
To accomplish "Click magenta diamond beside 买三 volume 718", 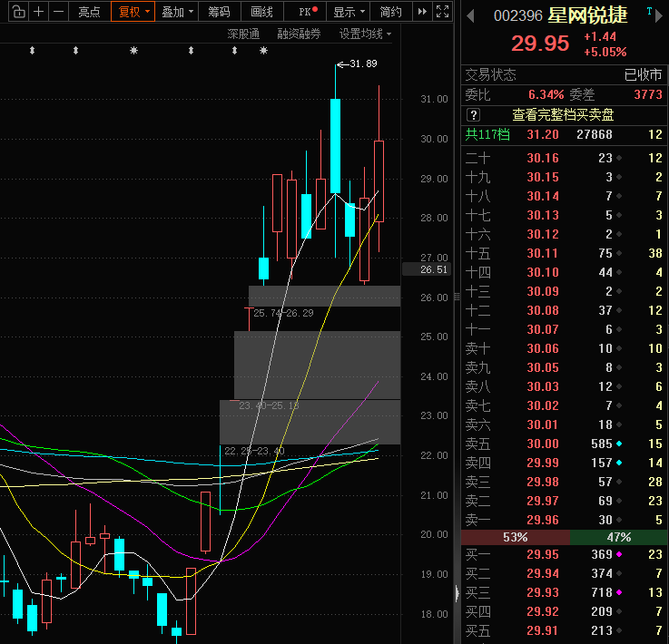I will pyautogui.click(x=619, y=592).
